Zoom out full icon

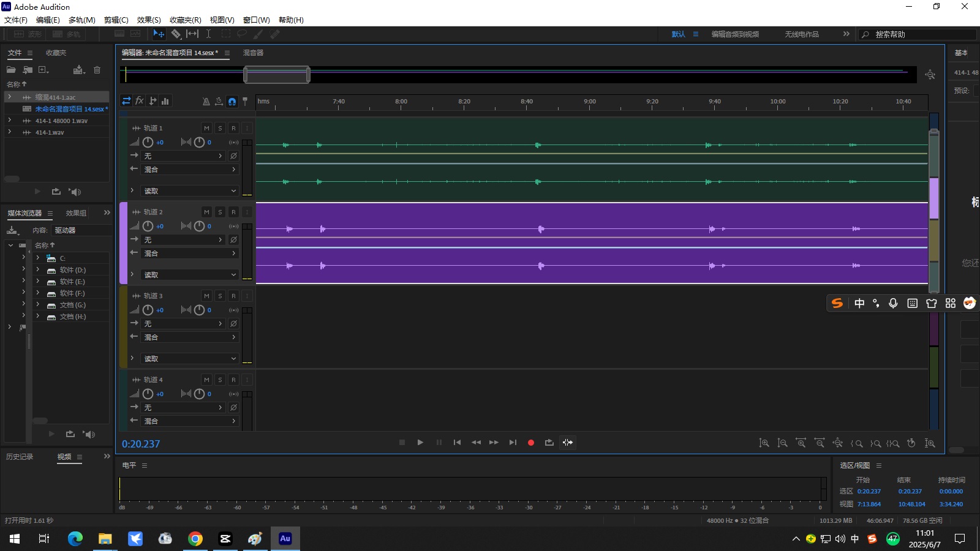pos(837,443)
